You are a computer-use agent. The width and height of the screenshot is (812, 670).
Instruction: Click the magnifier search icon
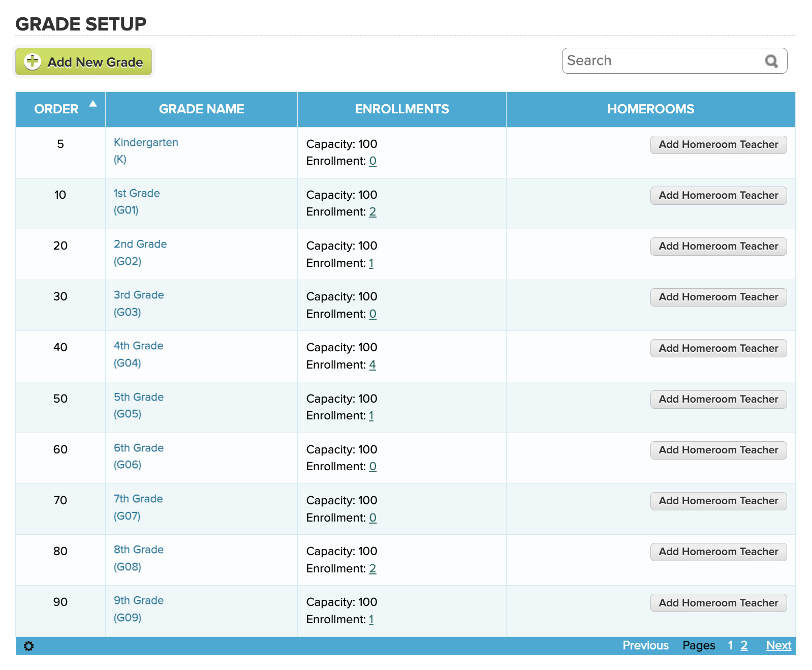tap(771, 61)
